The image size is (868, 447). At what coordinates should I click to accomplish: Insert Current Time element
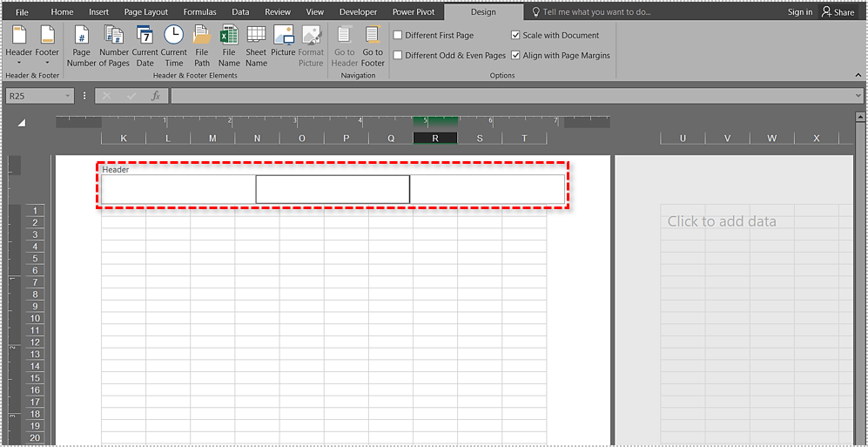click(174, 45)
